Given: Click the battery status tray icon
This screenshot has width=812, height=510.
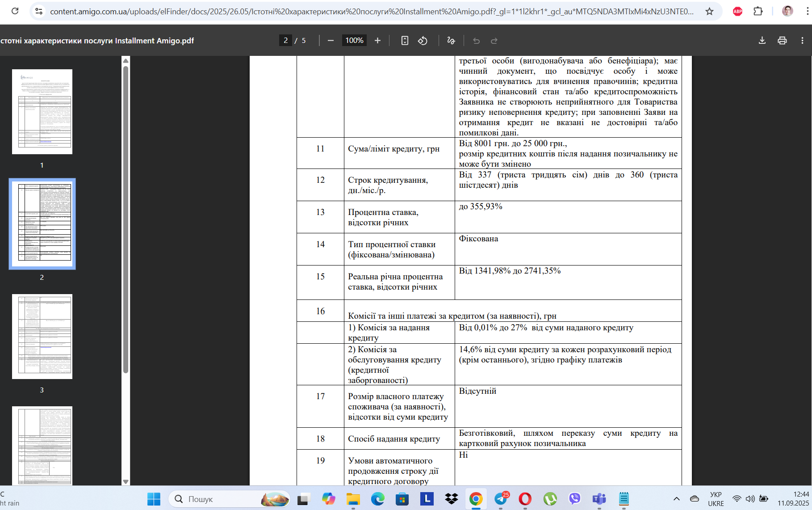Looking at the screenshot, I should click(x=764, y=499).
